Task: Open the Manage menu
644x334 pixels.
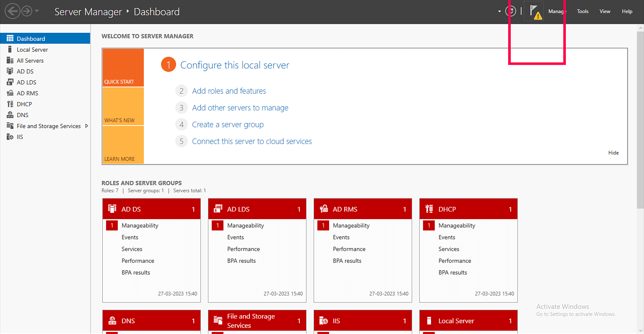Action: (x=557, y=11)
